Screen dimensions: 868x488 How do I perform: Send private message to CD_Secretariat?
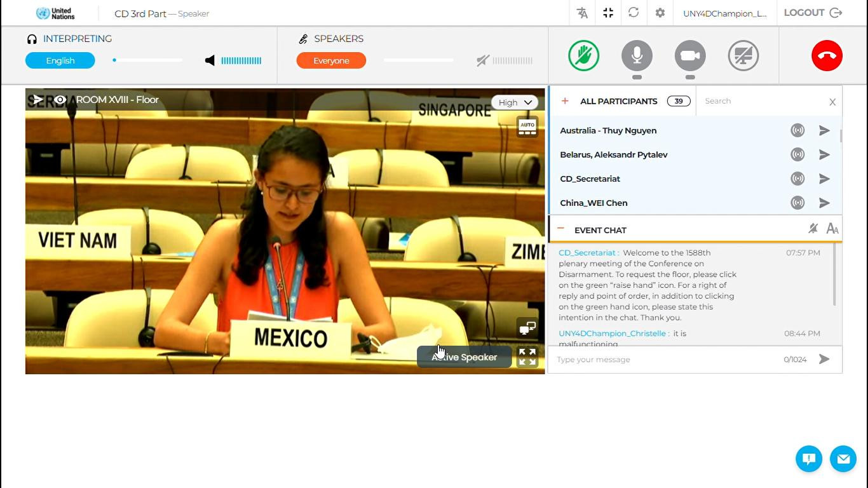pos(824,179)
